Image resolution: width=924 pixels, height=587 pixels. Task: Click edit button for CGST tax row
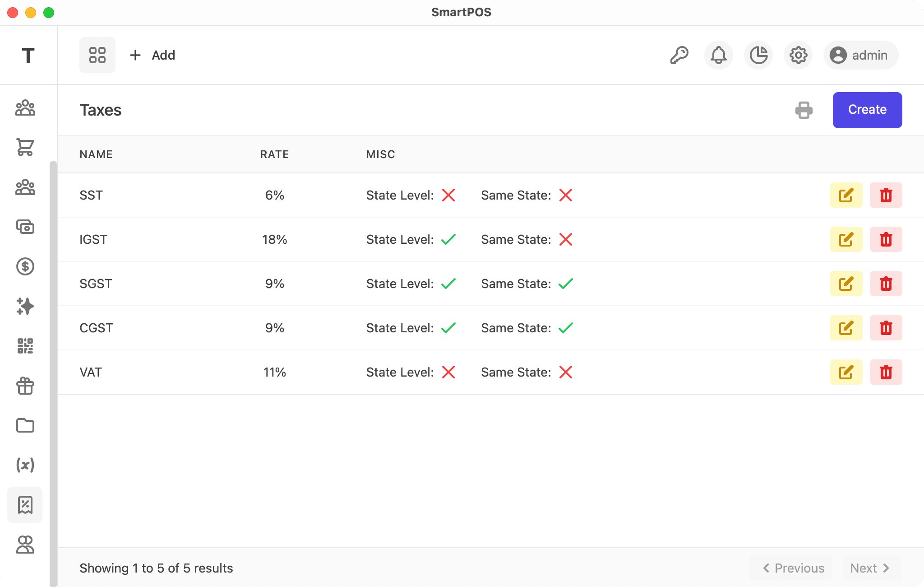tap(846, 328)
